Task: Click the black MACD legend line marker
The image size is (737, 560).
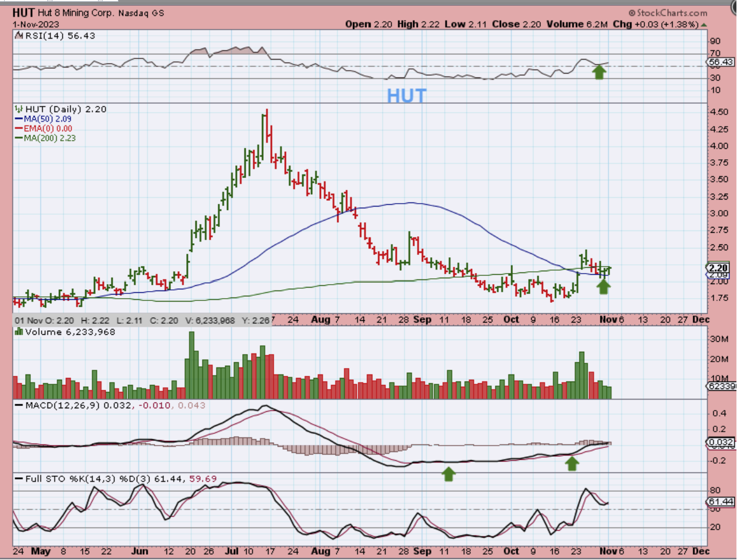Action: coord(19,405)
